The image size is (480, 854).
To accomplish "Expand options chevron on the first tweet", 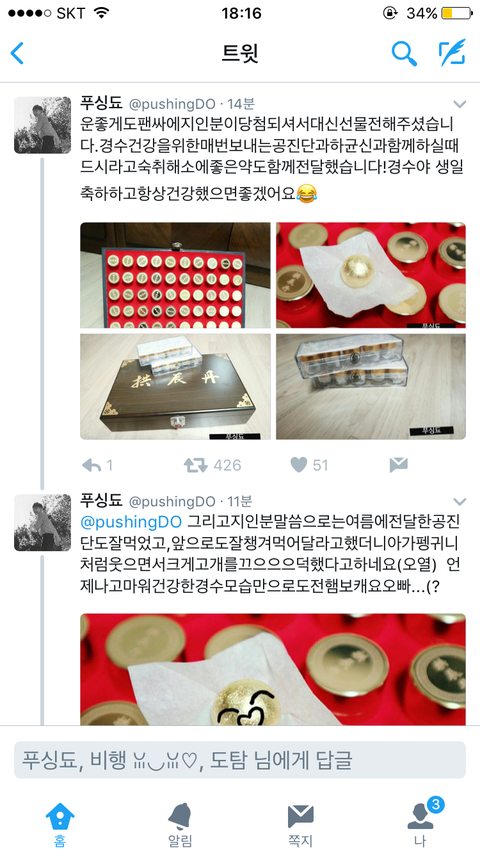I will (x=460, y=104).
